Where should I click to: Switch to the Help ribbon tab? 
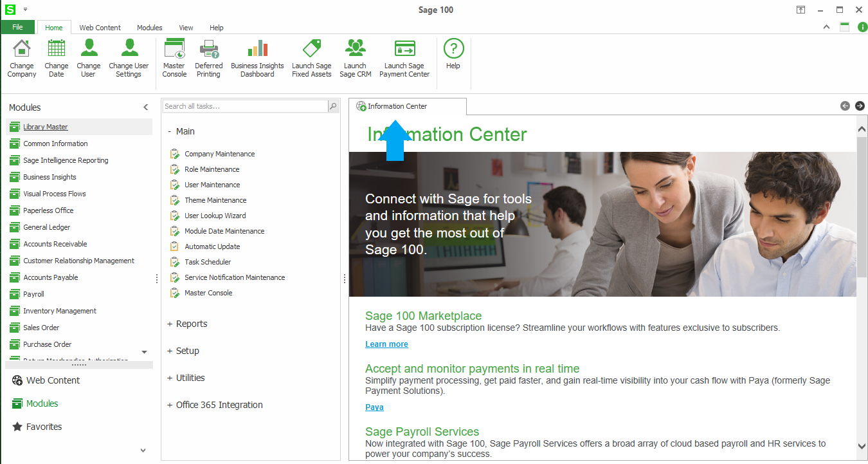pyautogui.click(x=217, y=28)
